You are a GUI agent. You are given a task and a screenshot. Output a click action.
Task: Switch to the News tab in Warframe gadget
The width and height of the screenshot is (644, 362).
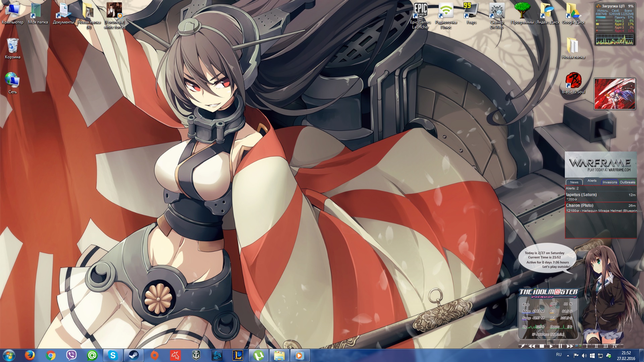click(x=574, y=182)
